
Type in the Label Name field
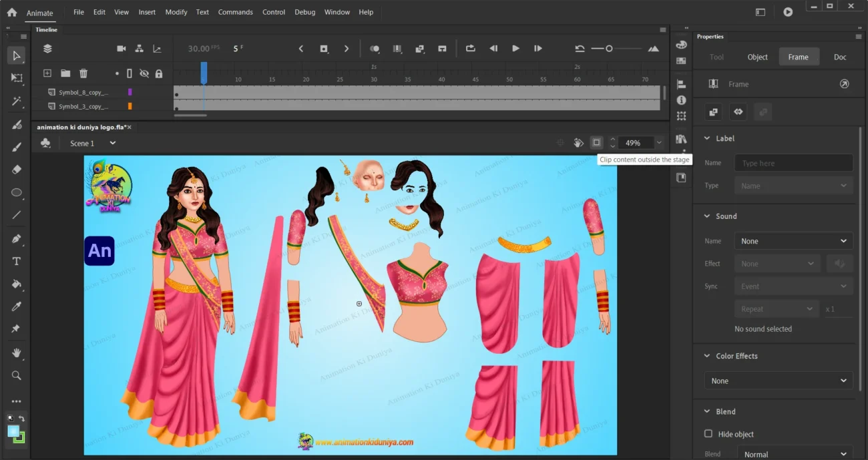[793, 163]
